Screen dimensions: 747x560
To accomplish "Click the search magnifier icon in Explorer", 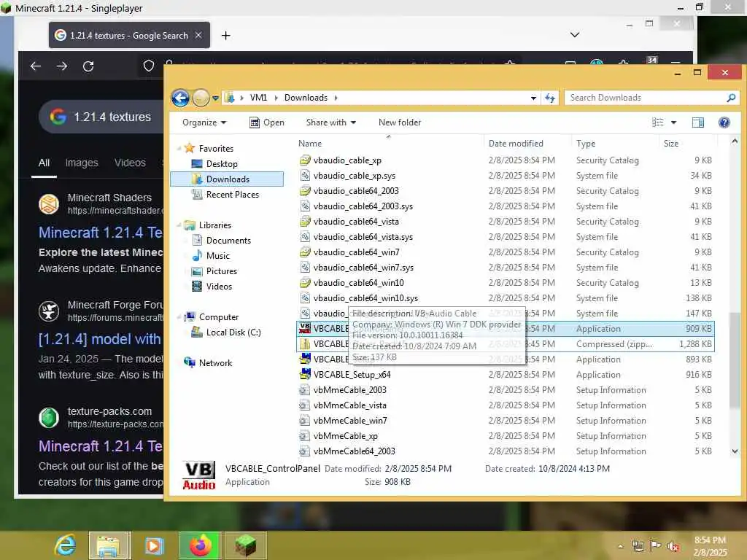I will click(731, 98).
